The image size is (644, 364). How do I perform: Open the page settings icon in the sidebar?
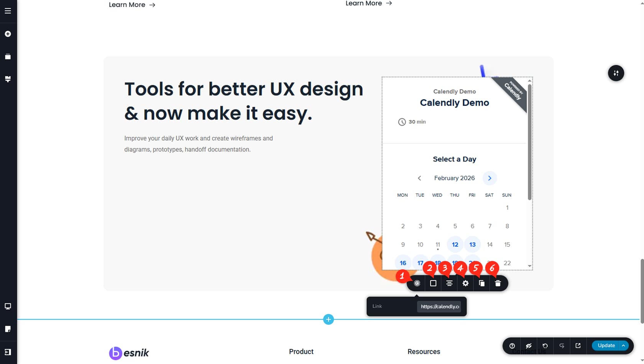pyautogui.click(x=8, y=329)
